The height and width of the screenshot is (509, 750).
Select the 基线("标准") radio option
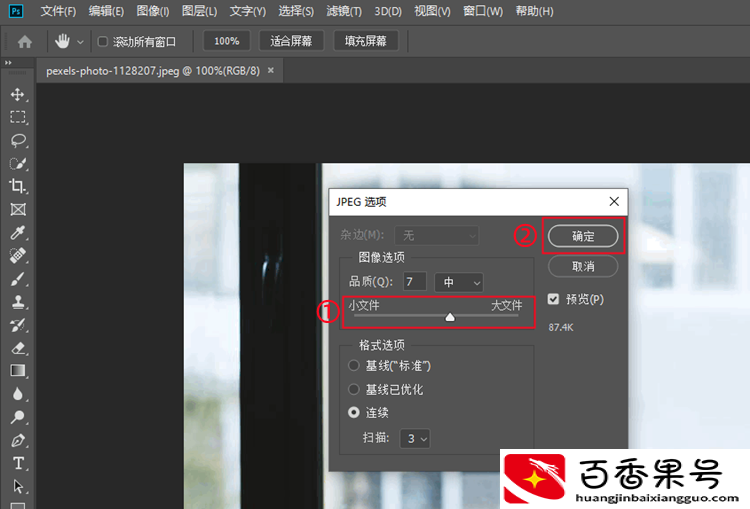click(353, 366)
